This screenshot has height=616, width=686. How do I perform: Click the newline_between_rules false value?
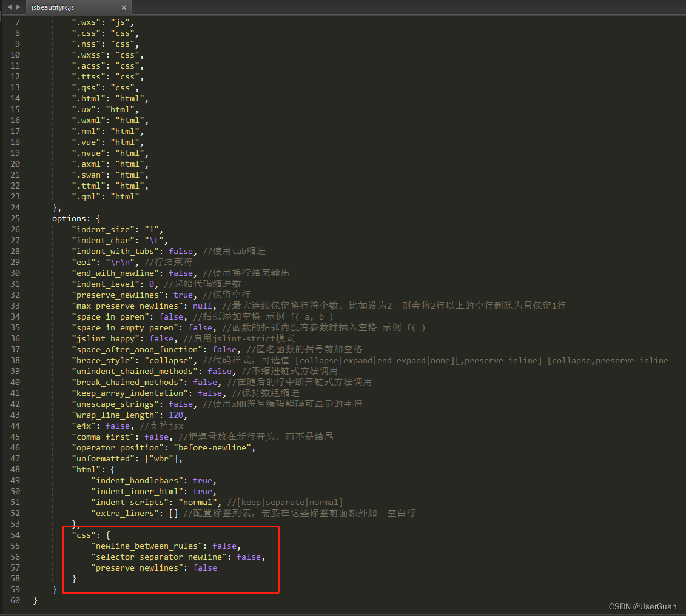(x=224, y=546)
